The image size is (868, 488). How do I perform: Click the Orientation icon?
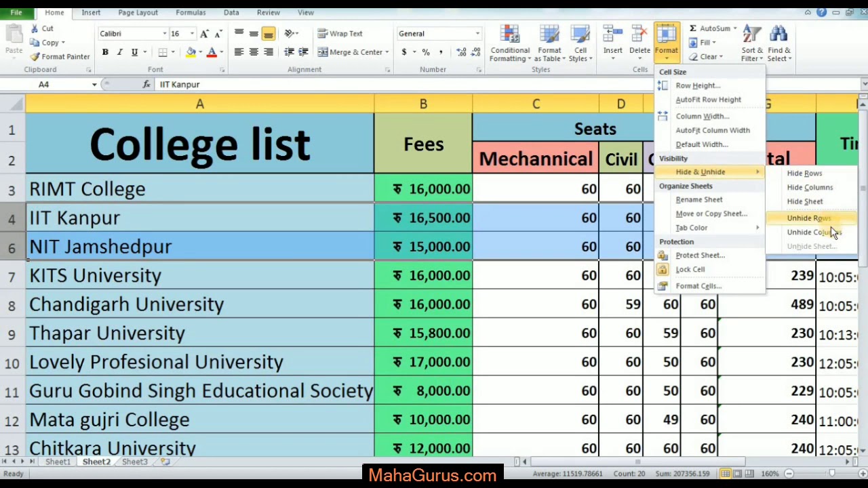click(x=290, y=33)
